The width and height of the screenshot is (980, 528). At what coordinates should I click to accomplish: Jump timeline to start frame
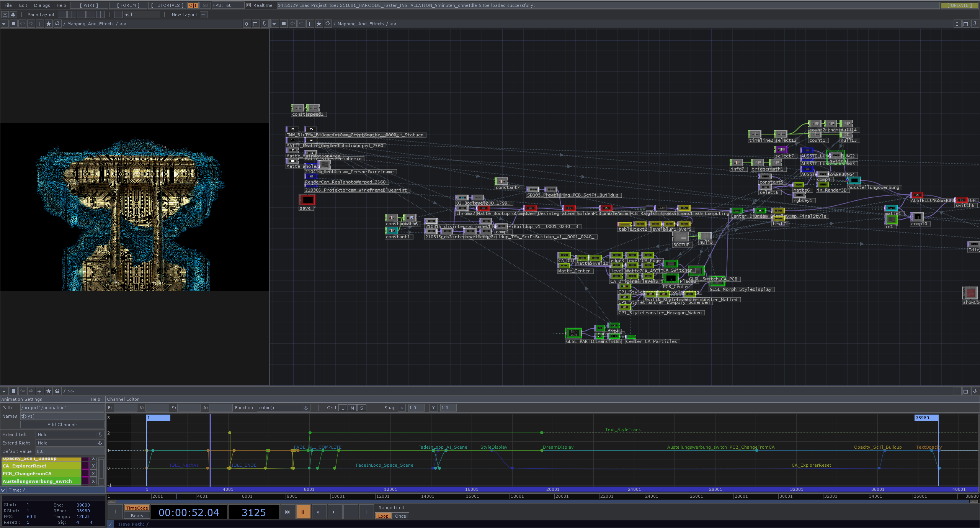[287, 512]
